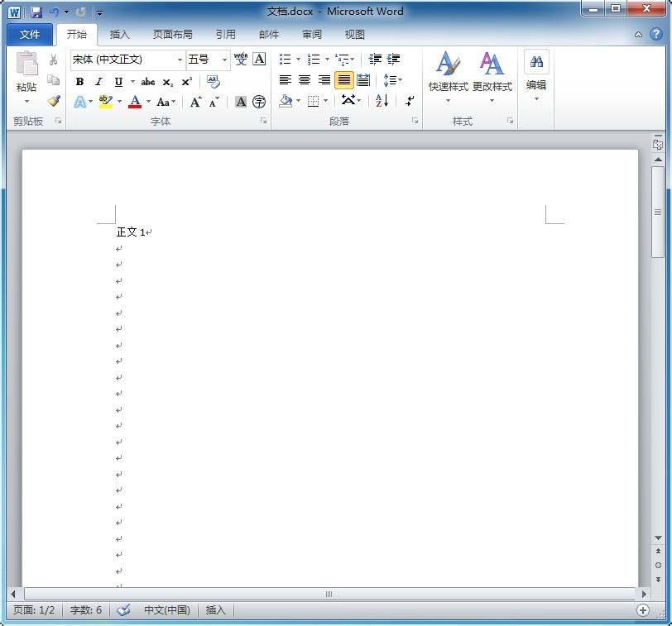Apply Subscript formatting

pos(167,82)
